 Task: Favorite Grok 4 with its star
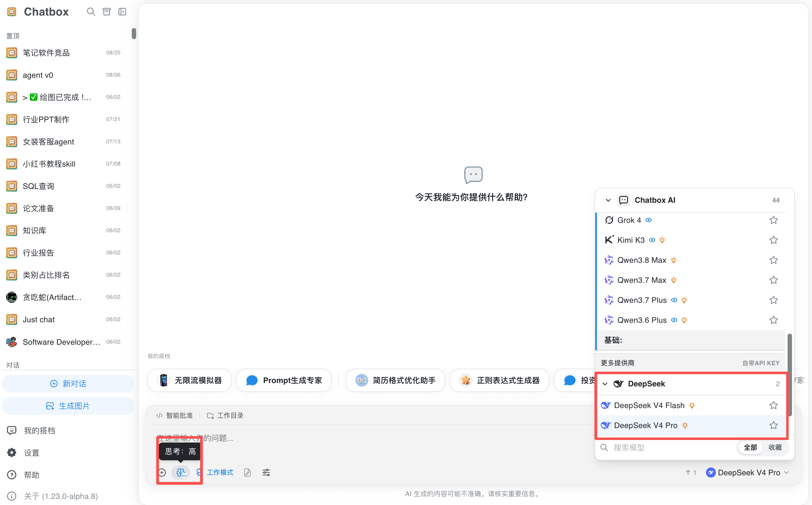[773, 220]
